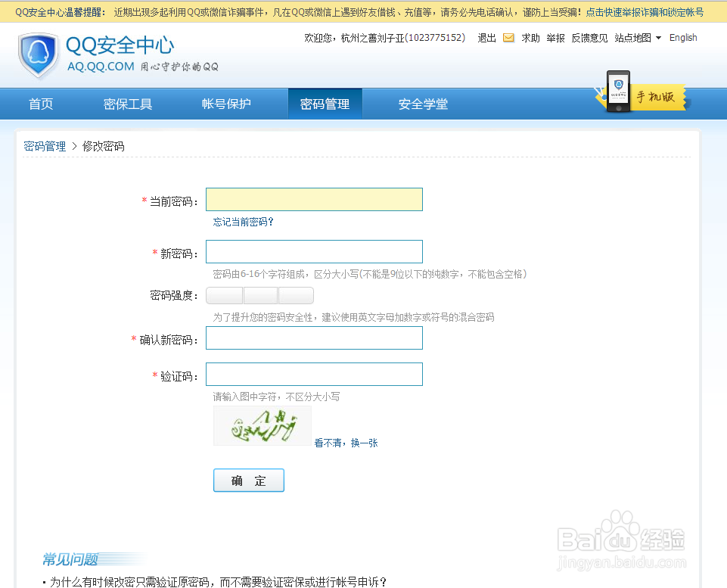This screenshot has width=727, height=588.
Task: Open the 安全学堂 tab
Action: coord(424,104)
